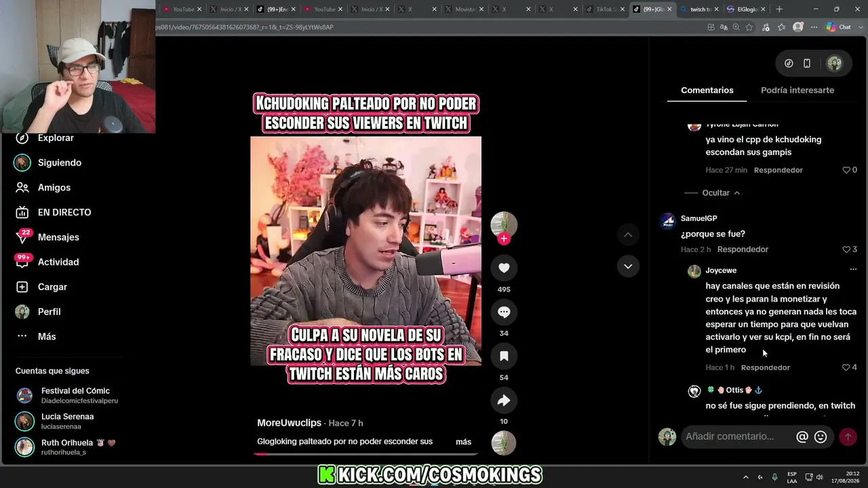868x488 pixels.
Task: Insert a mention with the @ icon
Action: 802,437
